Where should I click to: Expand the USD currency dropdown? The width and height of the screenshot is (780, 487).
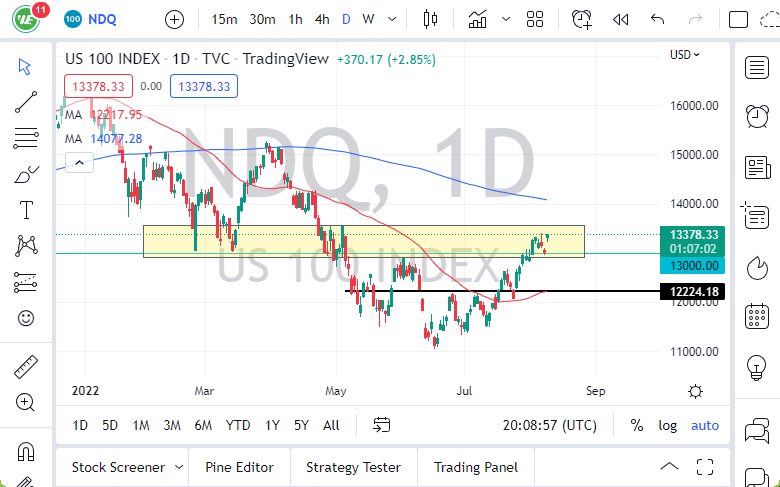click(x=685, y=55)
